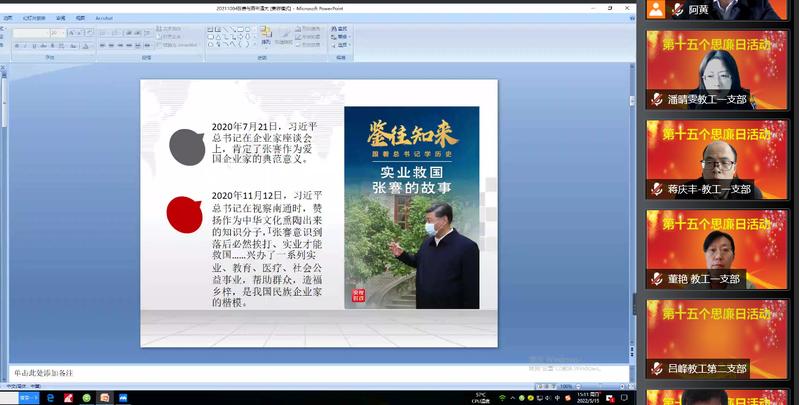The width and height of the screenshot is (799, 405).
Task: Toggle center text alignment
Action: tap(111, 46)
